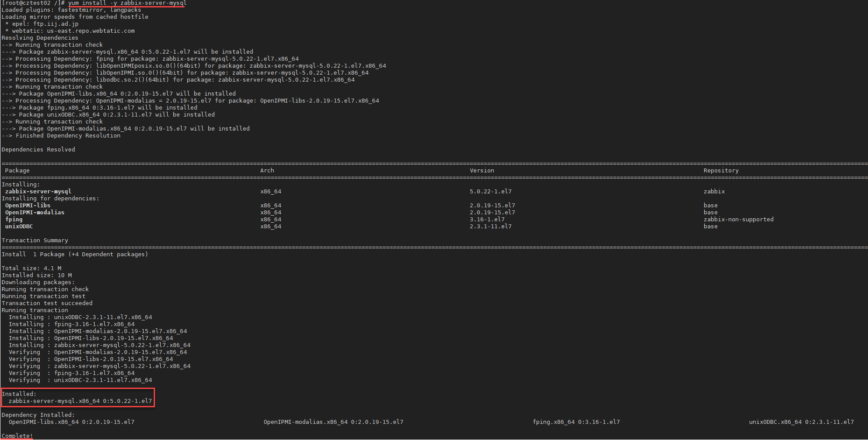Click 'Verifying : zabbix-server-mysql-5.0.22-1.el7.x86_64' line
This screenshot has height=440, width=868.
tap(100, 366)
